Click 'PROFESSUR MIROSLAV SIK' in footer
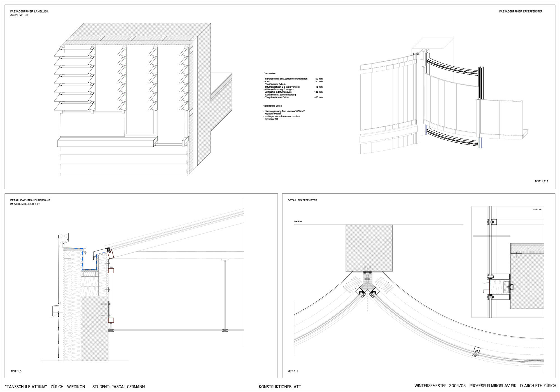 (x=493, y=386)
